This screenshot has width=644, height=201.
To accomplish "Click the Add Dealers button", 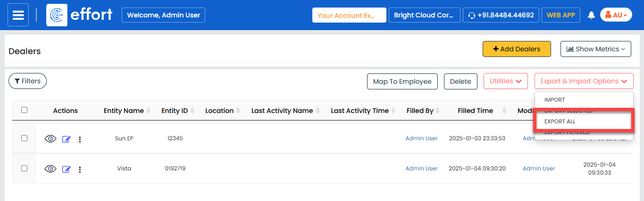I will 516,49.
